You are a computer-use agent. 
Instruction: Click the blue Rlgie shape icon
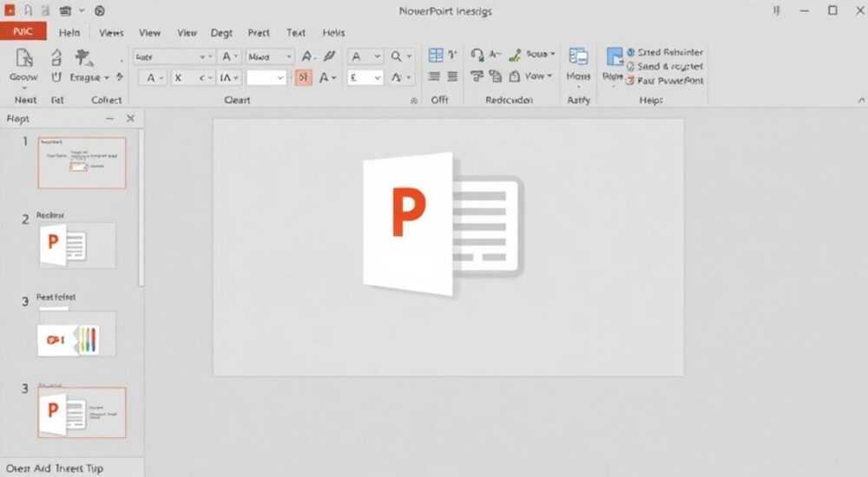coord(614,56)
